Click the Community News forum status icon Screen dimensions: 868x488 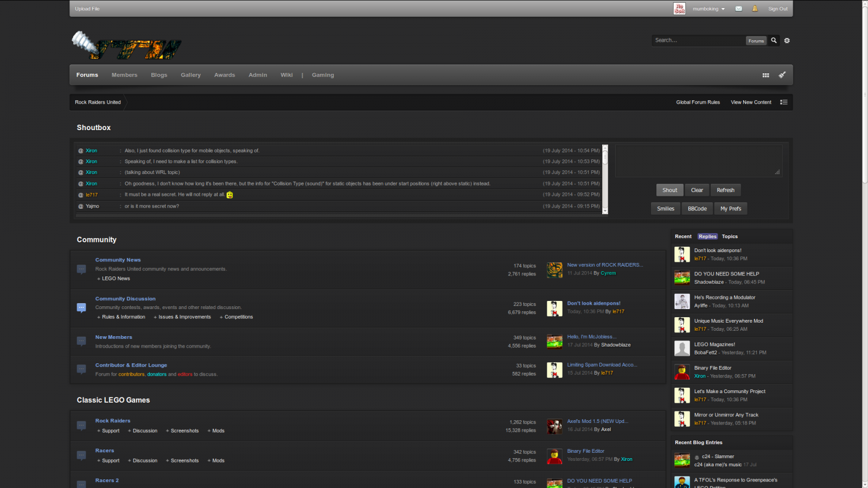[81, 269]
